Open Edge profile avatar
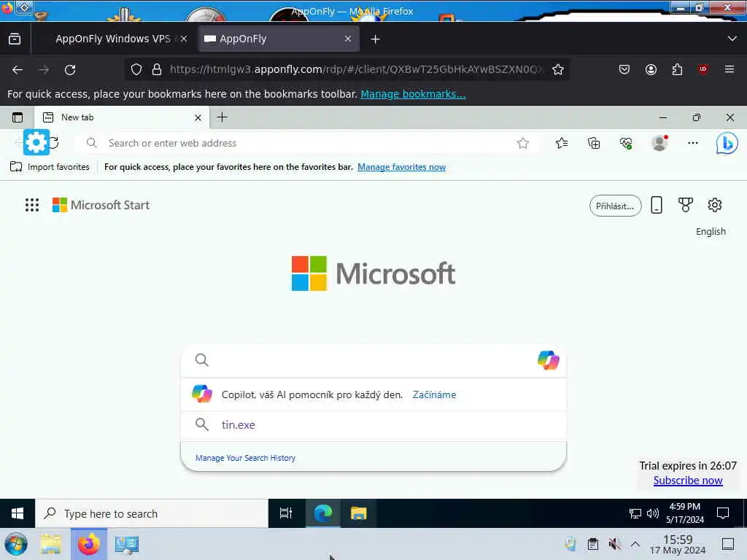The width and height of the screenshot is (747, 560). 659,143
